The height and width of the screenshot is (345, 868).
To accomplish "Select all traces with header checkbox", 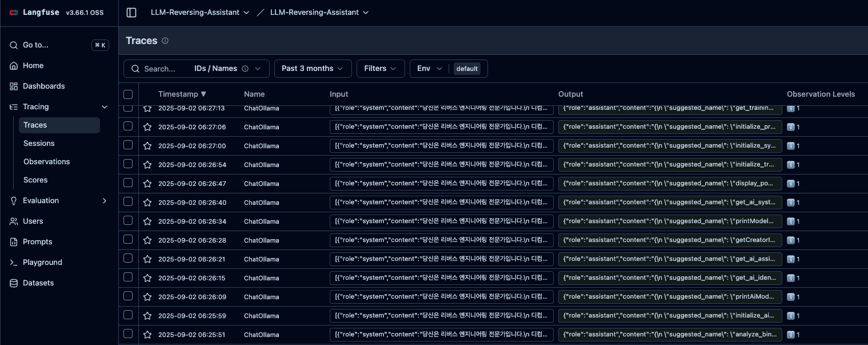I will [x=128, y=94].
